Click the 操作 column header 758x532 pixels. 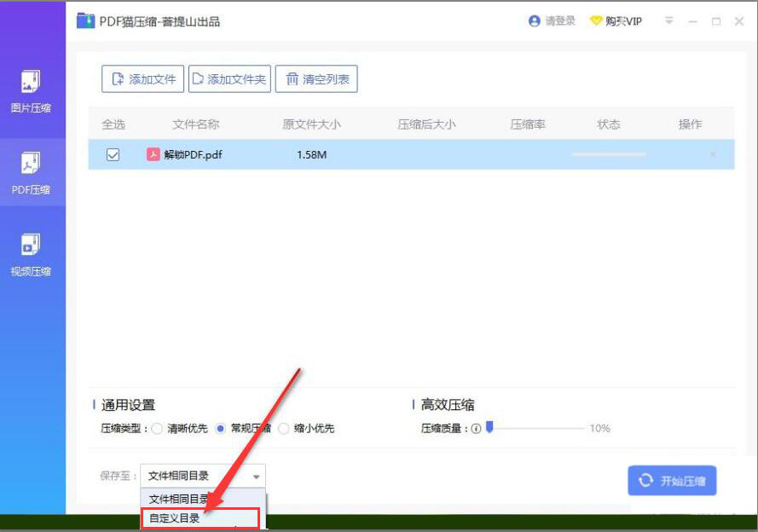(690, 124)
